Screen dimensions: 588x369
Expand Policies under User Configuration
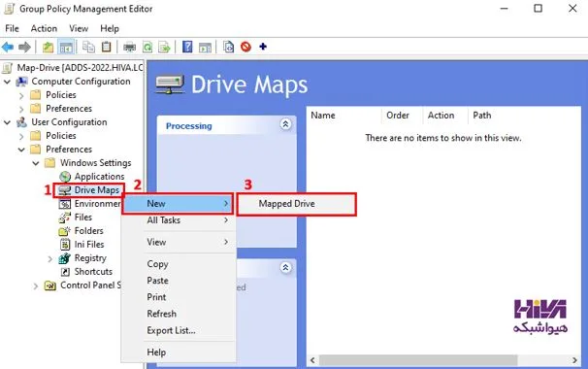click(x=21, y=136)
